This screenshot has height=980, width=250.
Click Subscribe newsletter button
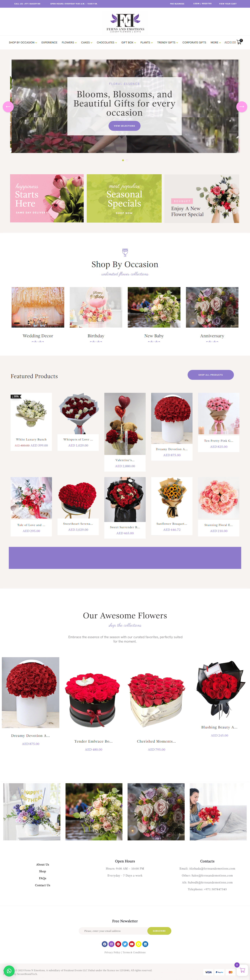[x=159, y=931]
